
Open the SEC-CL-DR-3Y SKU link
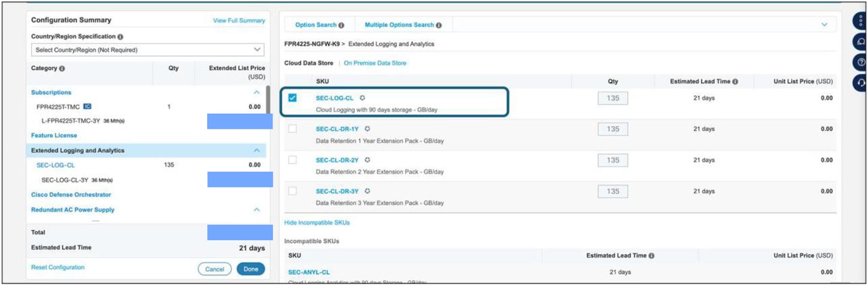[337, 191]
